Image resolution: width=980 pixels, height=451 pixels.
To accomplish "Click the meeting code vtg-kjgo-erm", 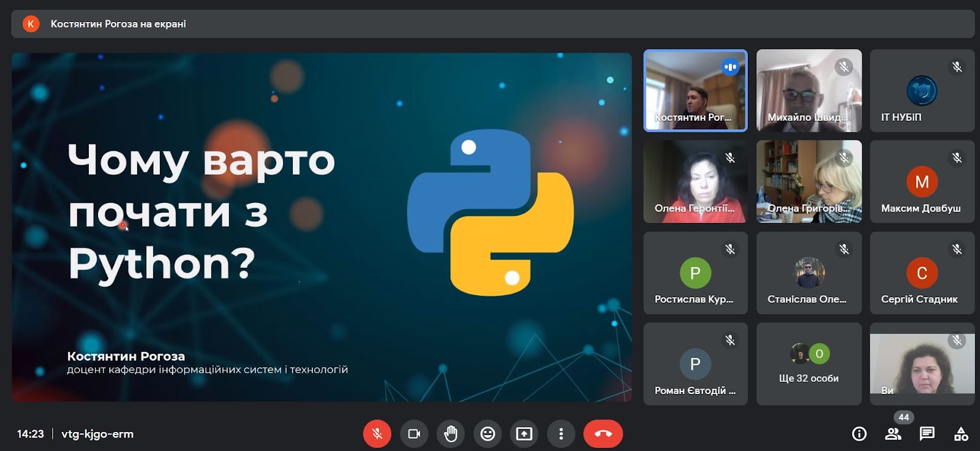I will [x=97, y=434].
